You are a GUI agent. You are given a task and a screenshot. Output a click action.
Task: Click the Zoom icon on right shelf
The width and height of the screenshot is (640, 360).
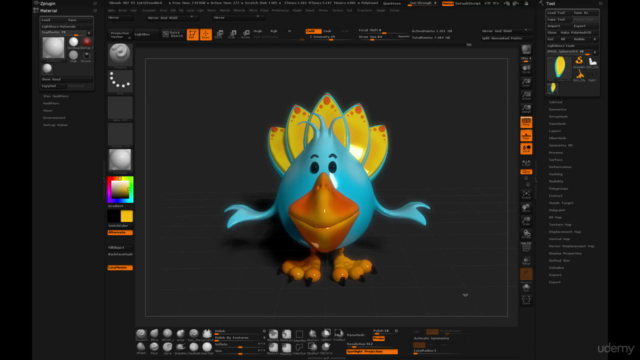[x=526, y=82]
